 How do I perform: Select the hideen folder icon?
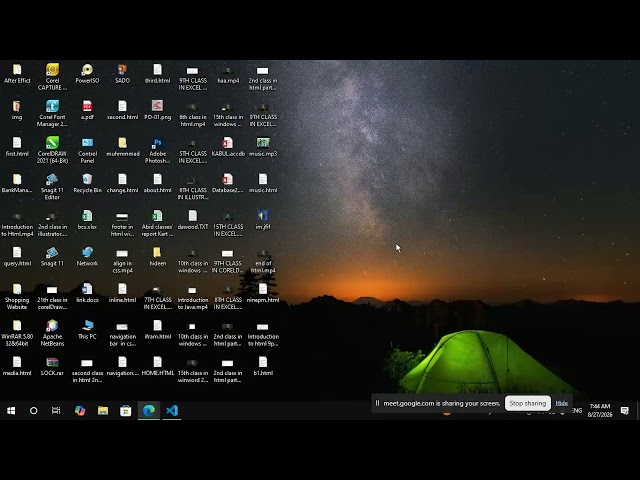click(x=158, y=257)
